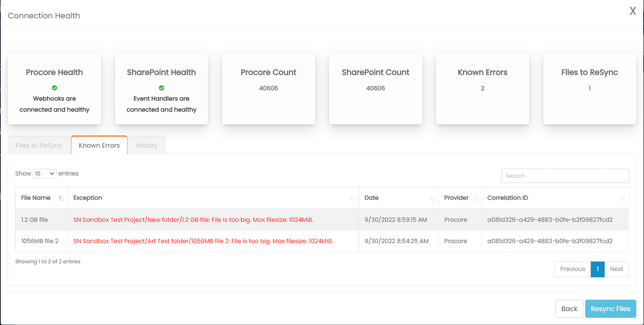The width and height of the screenshot is (644, 325).
Task: Sort the table by File Name column arrows
Action: click(x=61, y=198)
